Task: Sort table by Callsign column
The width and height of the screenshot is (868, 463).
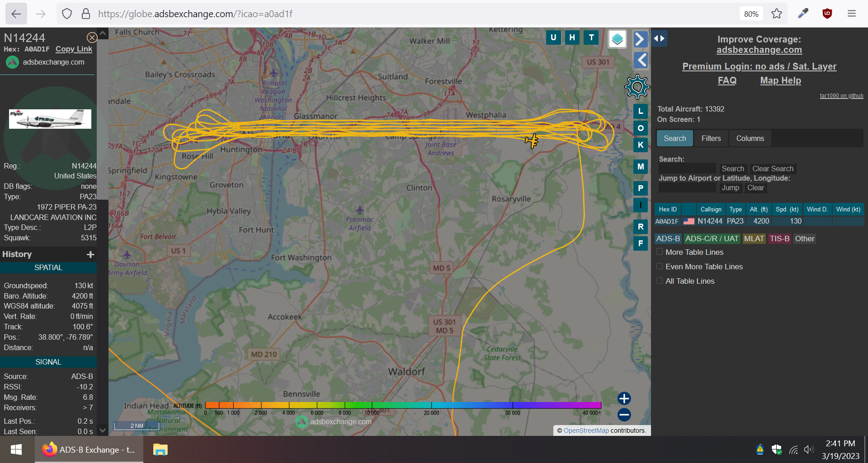Action: 711,209
